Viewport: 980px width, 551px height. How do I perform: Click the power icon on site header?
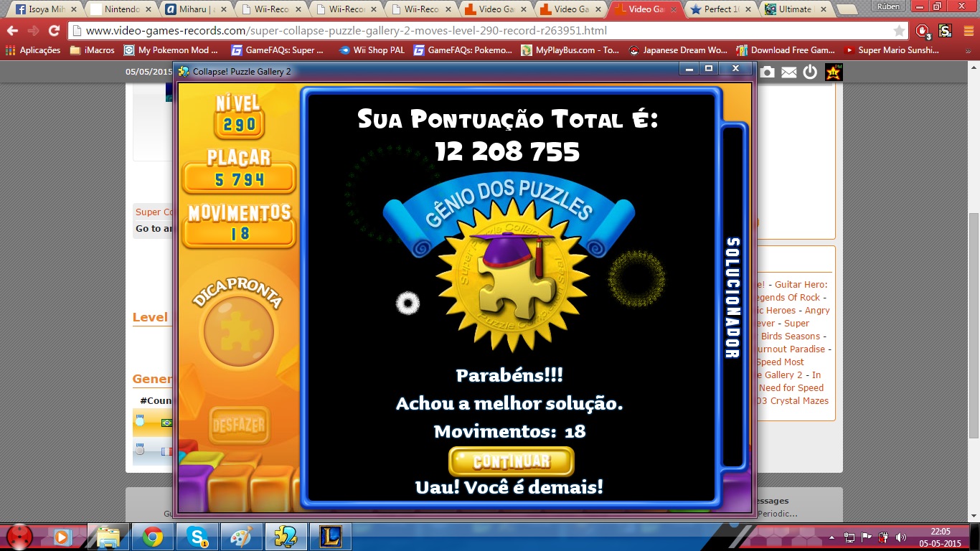pos(810,72)
